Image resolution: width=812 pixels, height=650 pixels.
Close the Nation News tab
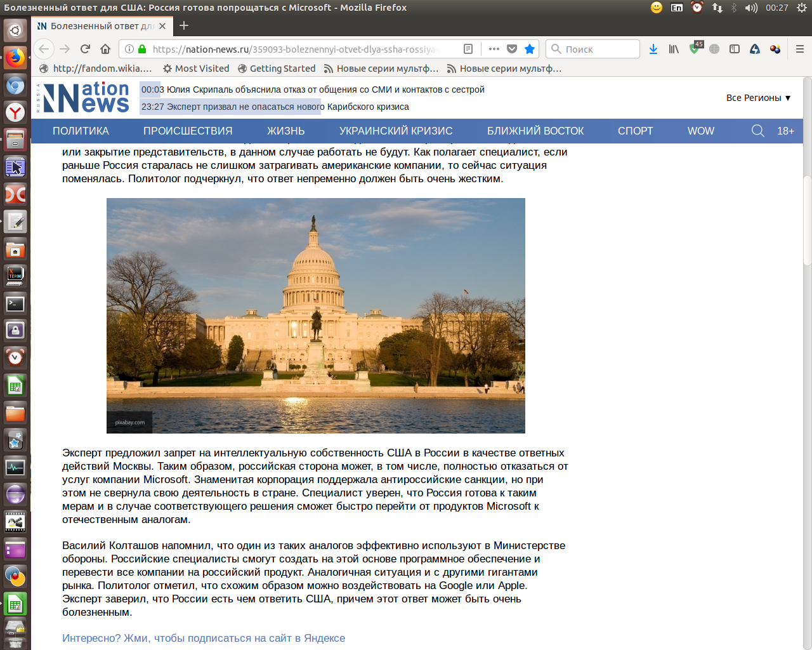[x=162, y=26]
